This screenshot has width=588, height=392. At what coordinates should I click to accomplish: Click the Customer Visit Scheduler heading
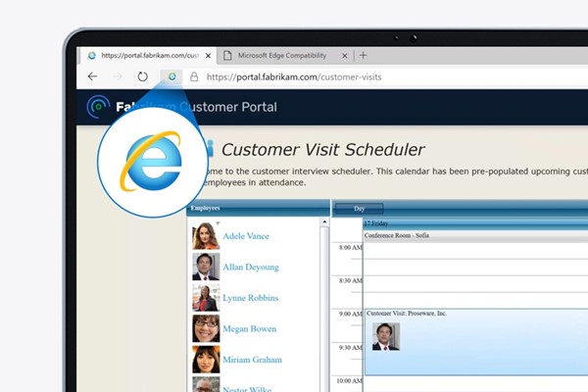tap(322, 150)
